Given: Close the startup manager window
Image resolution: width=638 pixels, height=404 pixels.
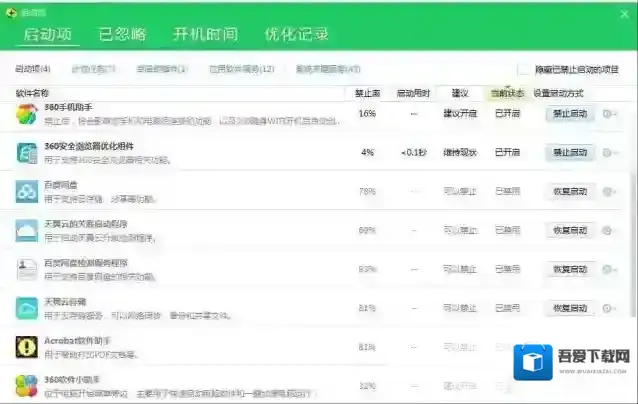Looking at the screenshot, I should coord(625,15).
